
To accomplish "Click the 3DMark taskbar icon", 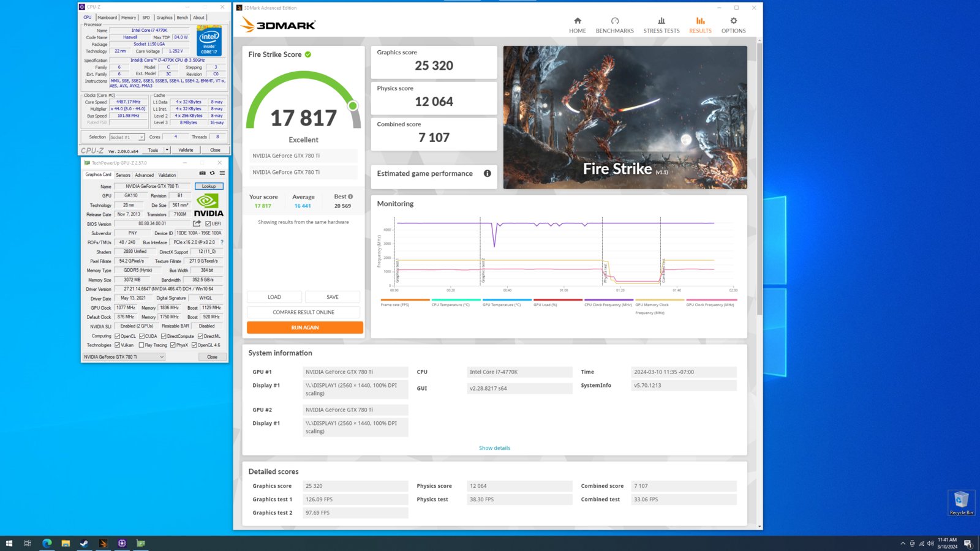I will 103,543.
